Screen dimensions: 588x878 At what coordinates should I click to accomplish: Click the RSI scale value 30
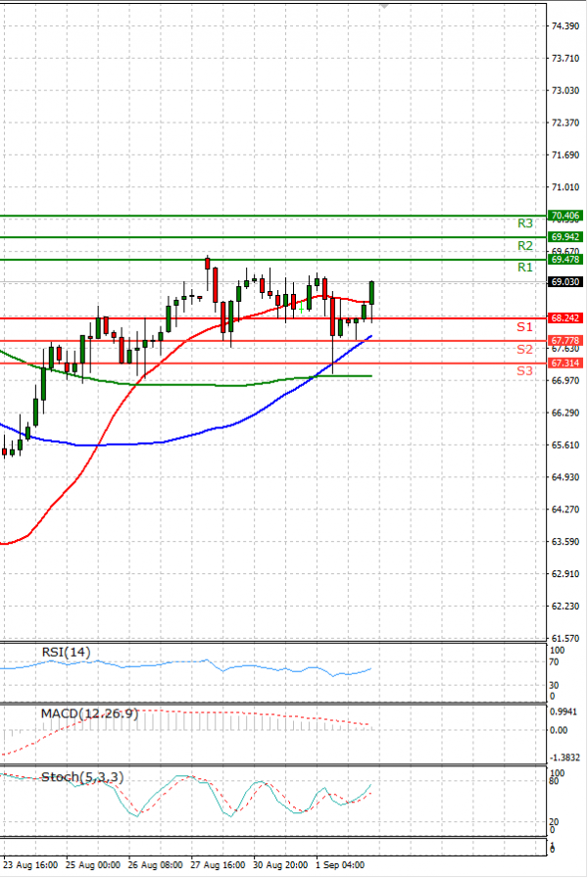click(554, 685)
